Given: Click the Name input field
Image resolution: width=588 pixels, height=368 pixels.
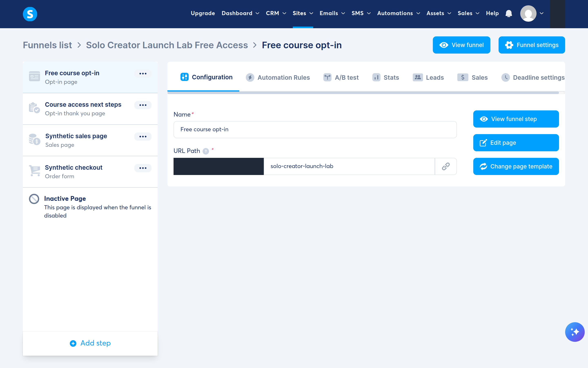Looking at the screenshot, I should point(315,129).
